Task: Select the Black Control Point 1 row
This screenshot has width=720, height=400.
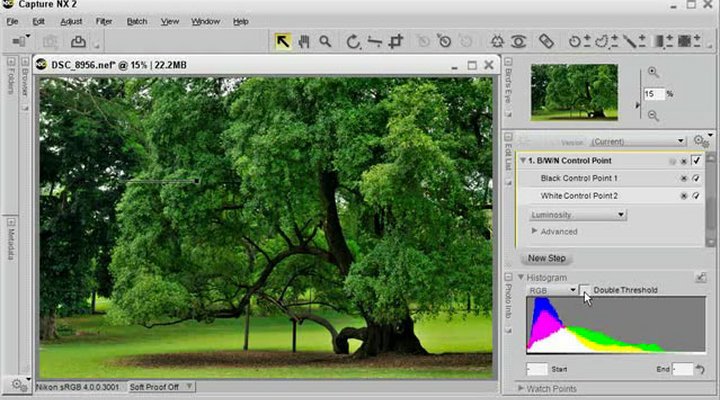Action: [611, 178]
